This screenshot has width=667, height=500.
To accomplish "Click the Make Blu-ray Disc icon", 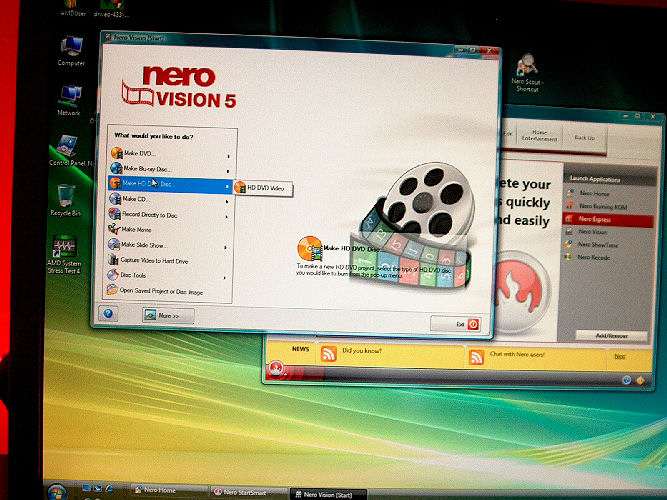I will click(x=116, y=168).
